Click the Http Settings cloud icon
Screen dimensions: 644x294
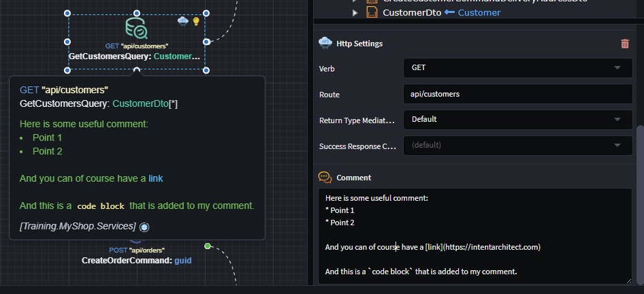[325, 43]
